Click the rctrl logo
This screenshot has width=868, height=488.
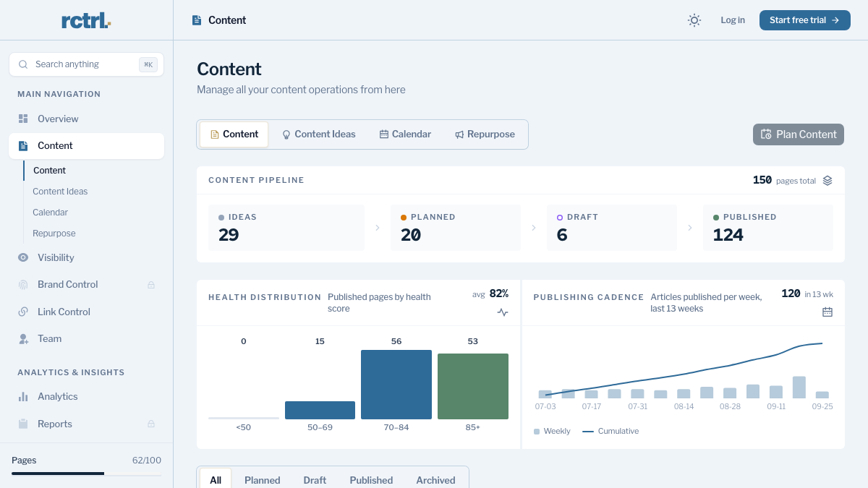click(86, 20)
